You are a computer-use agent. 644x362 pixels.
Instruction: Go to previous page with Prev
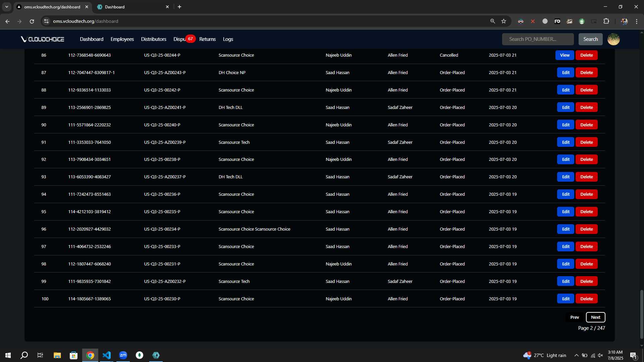575,317
